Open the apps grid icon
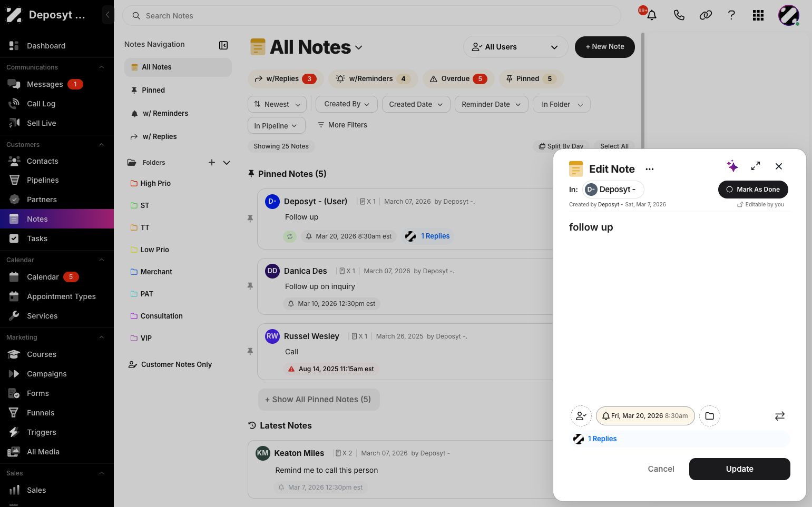 pos(758,15)
